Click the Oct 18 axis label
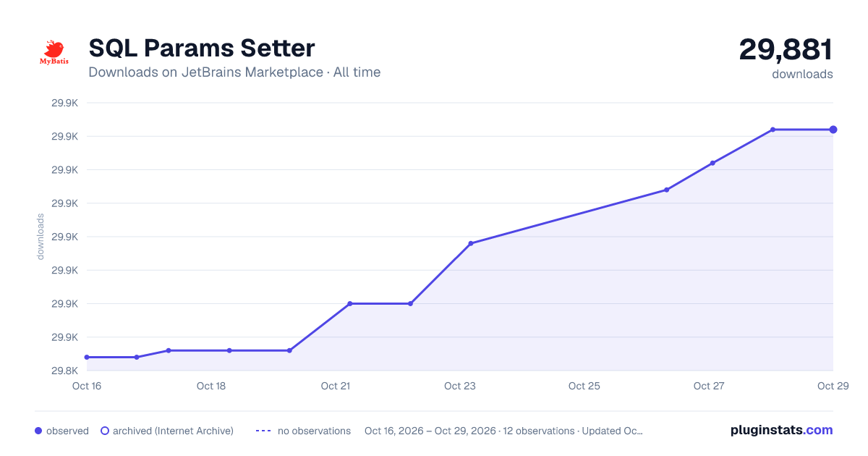 click(211, 386)
